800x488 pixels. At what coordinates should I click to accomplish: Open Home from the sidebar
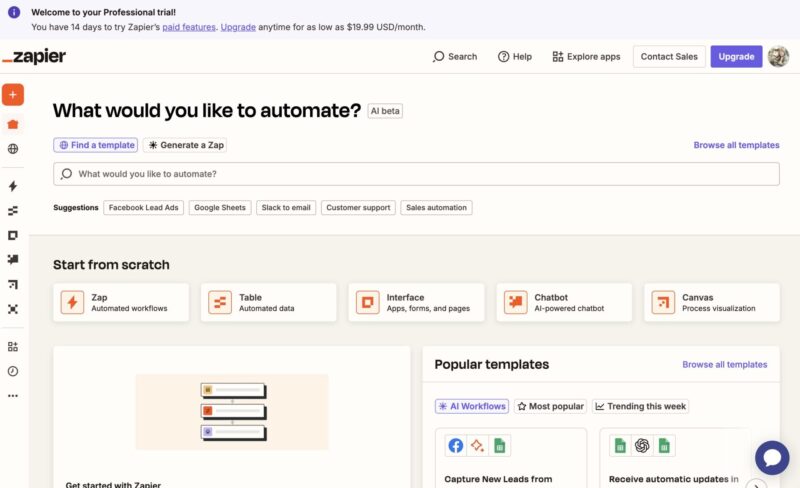point(13,124)
